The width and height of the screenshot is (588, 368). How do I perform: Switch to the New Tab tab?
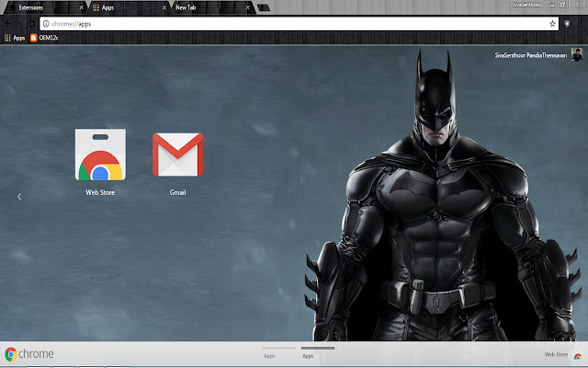[212, 7]
